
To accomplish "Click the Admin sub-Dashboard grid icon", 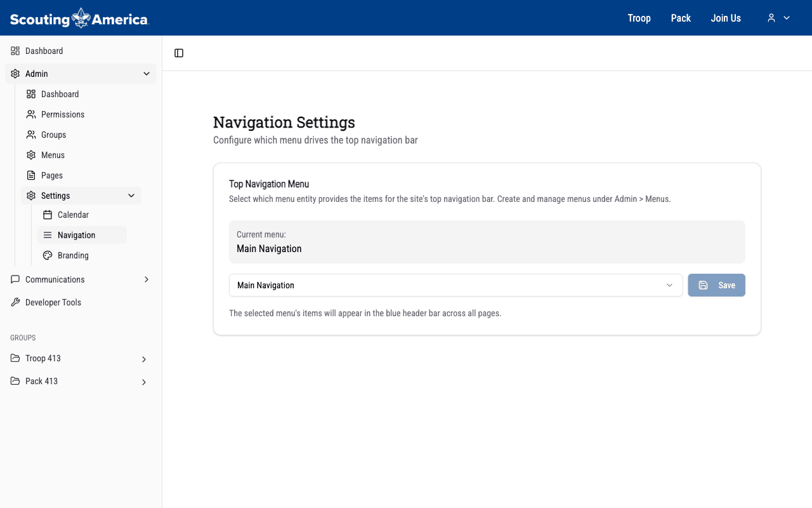I will click(31, 94).
